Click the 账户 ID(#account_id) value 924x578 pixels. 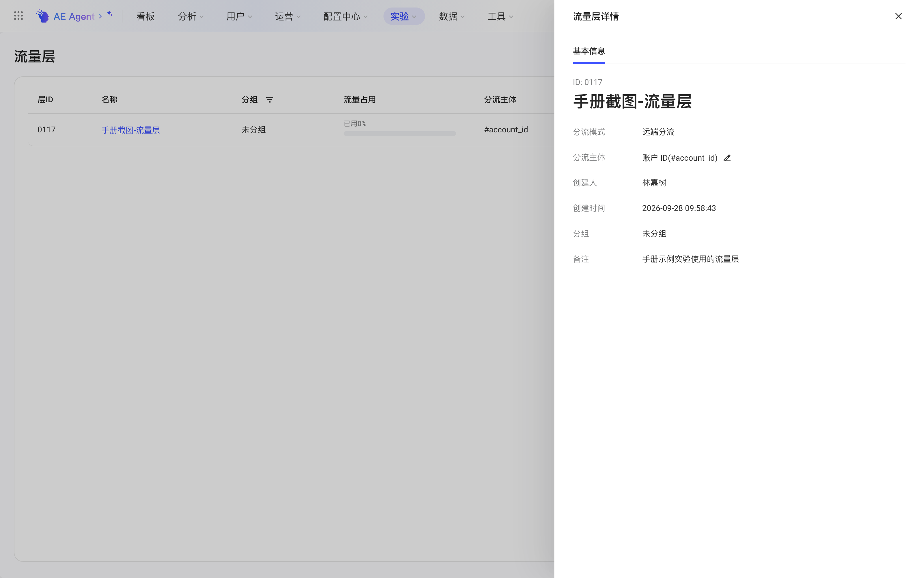click(680, 158)
